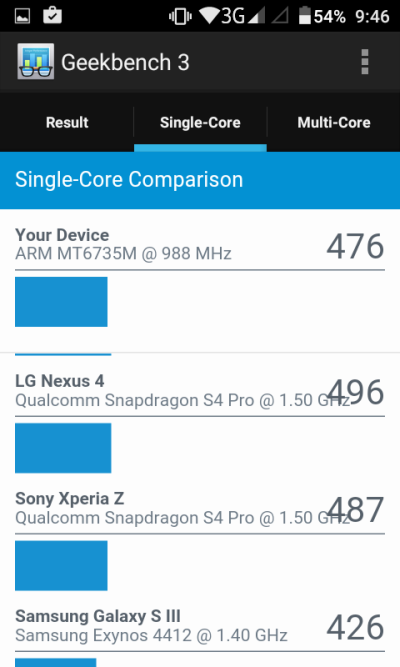The image size is (400, 667).
Task: Tap the LG Nexus 4 score bar
Action: [63, 448]
